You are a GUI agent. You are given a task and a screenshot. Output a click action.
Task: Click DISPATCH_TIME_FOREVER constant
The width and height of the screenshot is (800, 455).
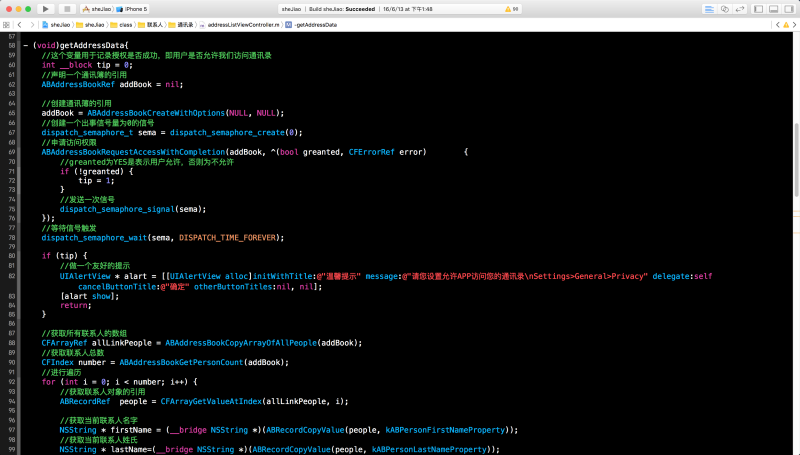[228, 238]
